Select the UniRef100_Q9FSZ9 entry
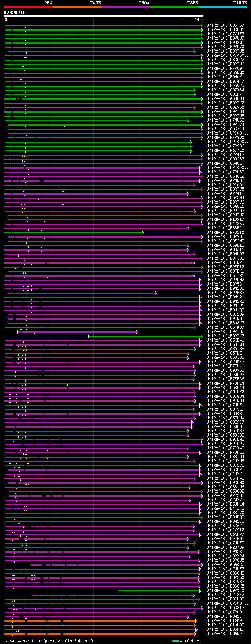Image resolution: width=251 pixels, height=644 pixels. click(x=225, y=409)
